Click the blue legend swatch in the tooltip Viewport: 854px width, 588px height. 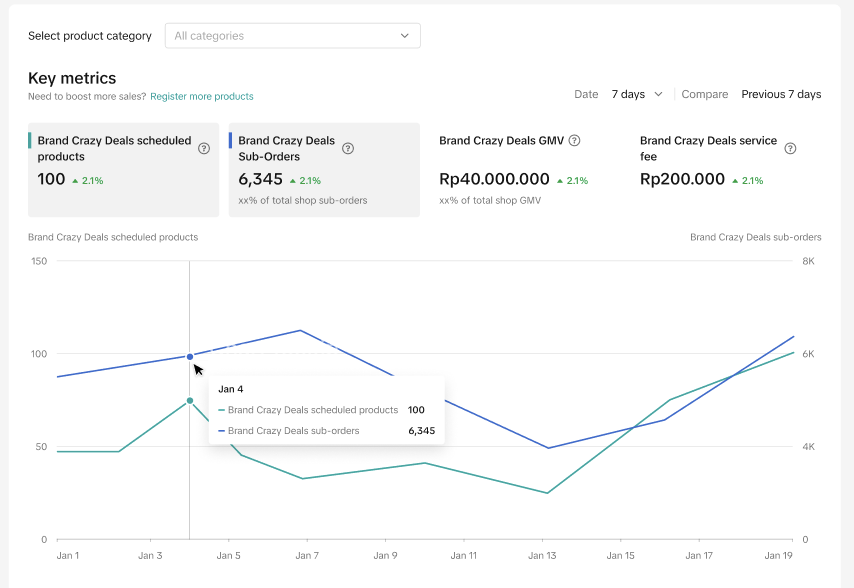[221, 431]
